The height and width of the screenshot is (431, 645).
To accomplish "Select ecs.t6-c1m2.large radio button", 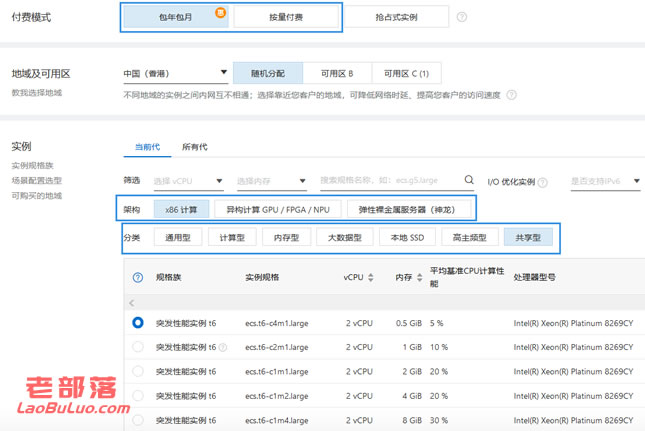I will (138, 396).
